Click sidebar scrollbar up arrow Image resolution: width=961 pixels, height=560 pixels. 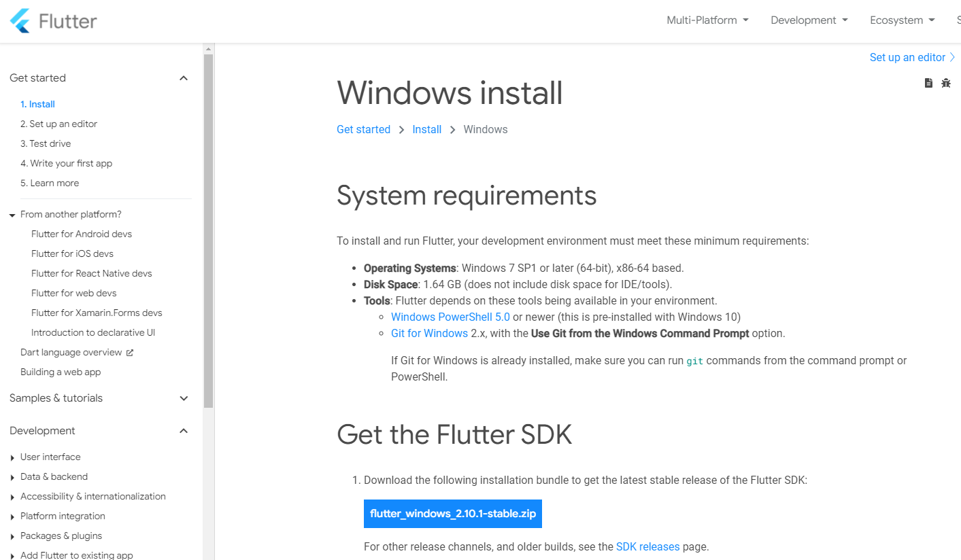click(209, 49)
